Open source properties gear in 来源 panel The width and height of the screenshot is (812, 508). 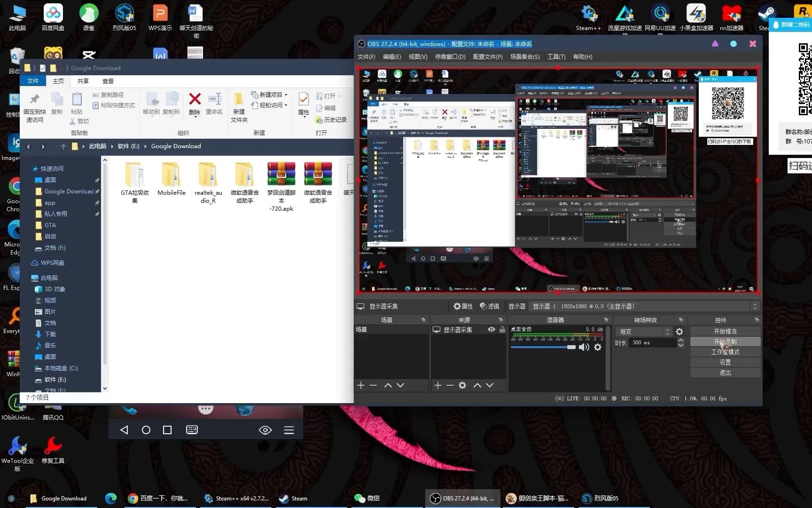(462, 385)
